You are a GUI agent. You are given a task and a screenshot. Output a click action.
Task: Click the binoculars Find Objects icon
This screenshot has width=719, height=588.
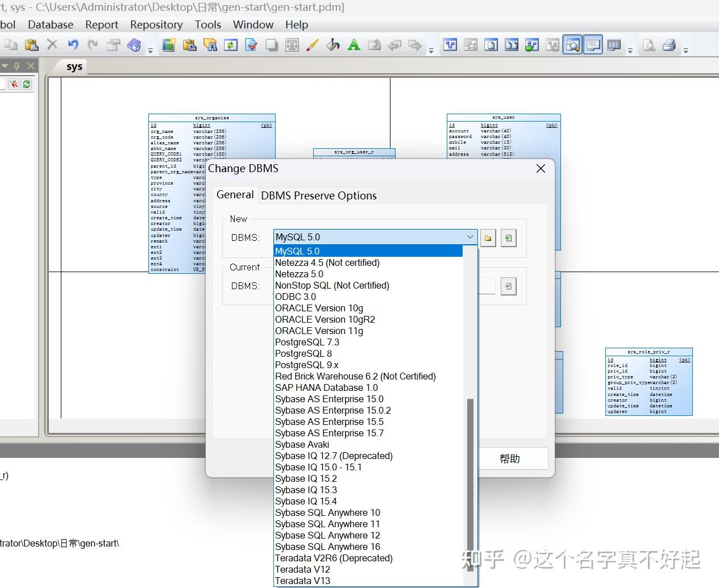[x=210, y=45]
